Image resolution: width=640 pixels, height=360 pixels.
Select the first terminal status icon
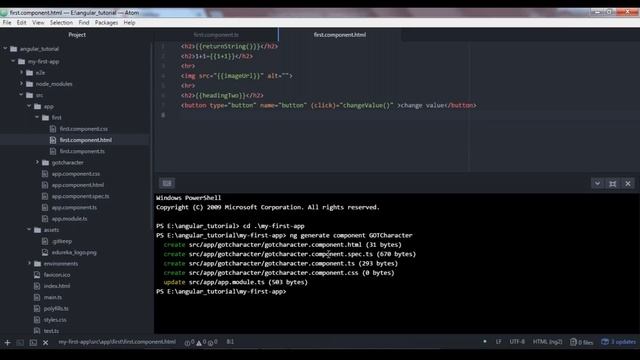coord(20,342)
